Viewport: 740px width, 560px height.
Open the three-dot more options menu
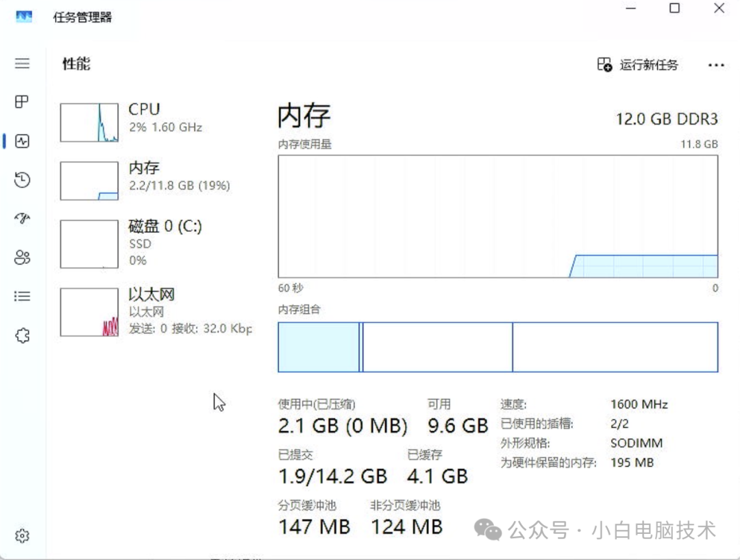point(716,65)
